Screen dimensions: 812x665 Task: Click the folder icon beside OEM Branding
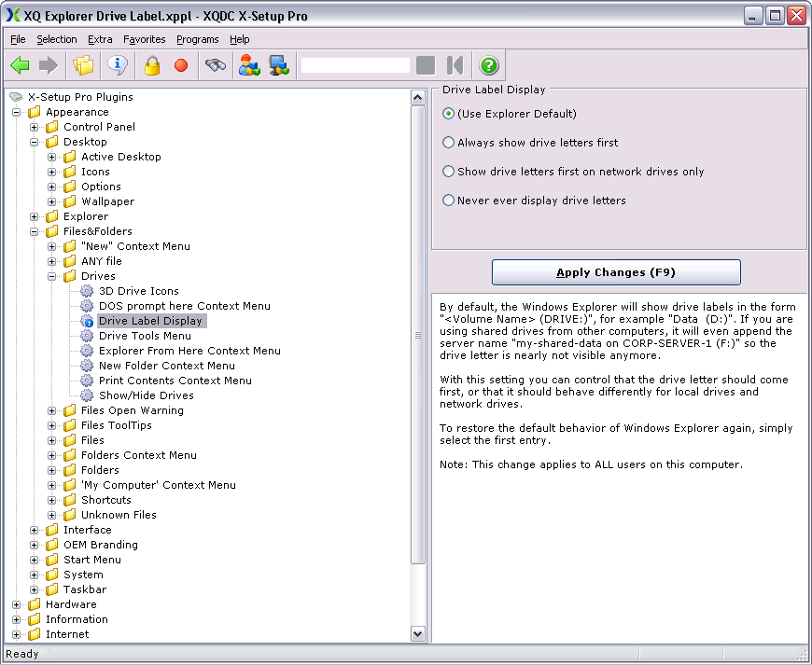coord(51,545)
